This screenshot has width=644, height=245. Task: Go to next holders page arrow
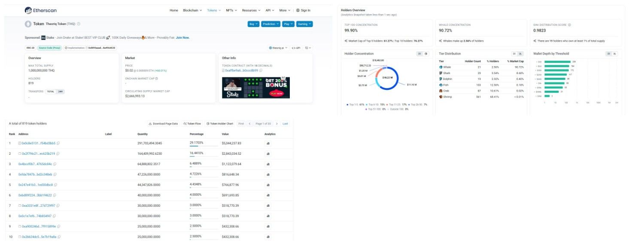point(277,124)
